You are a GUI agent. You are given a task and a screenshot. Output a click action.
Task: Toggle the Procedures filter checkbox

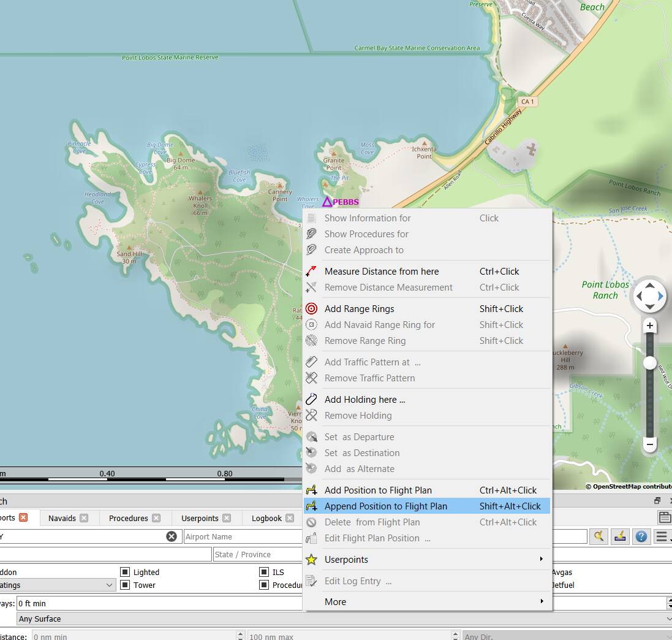[x=264, y=585]
